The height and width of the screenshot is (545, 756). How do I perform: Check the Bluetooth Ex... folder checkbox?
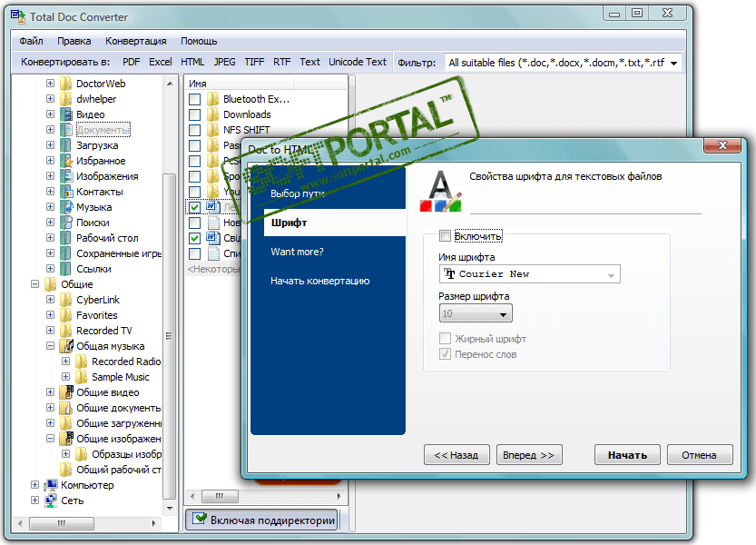coord(195,99)
